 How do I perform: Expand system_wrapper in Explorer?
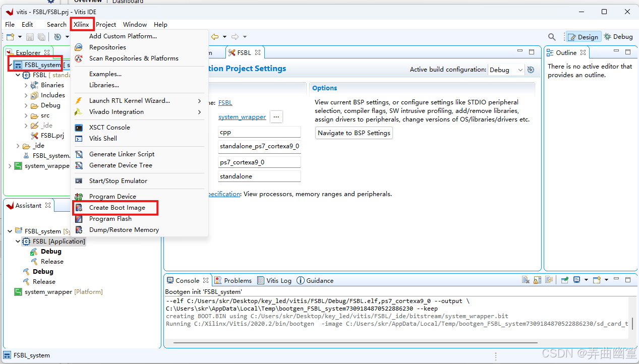point(10,166)
